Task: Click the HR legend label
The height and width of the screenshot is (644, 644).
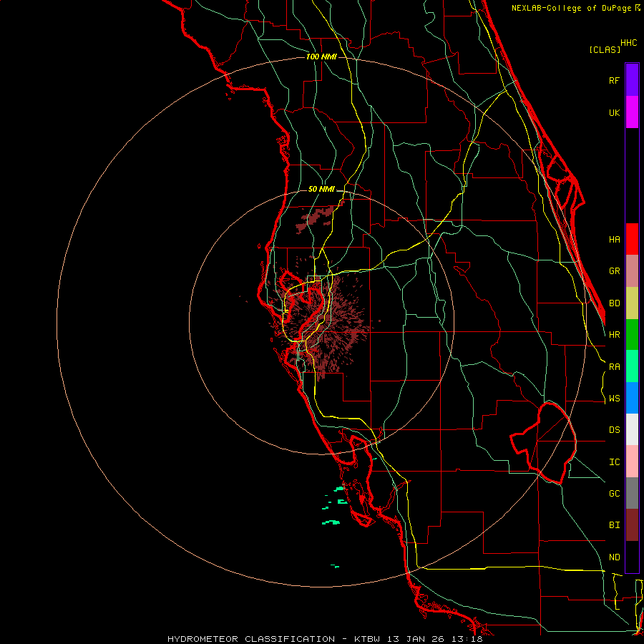Action: pos(614,335)
